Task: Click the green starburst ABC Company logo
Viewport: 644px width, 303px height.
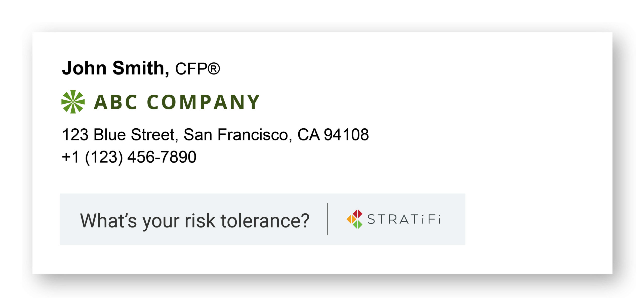Action: 73,102
